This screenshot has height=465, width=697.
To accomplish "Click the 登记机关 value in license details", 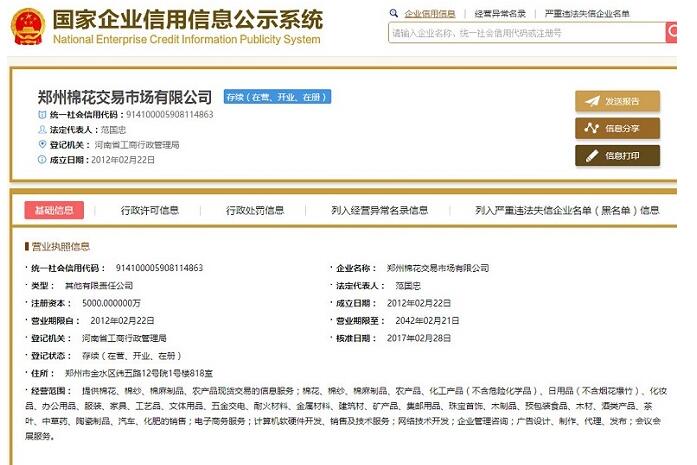I will click(x=124, y=338).
